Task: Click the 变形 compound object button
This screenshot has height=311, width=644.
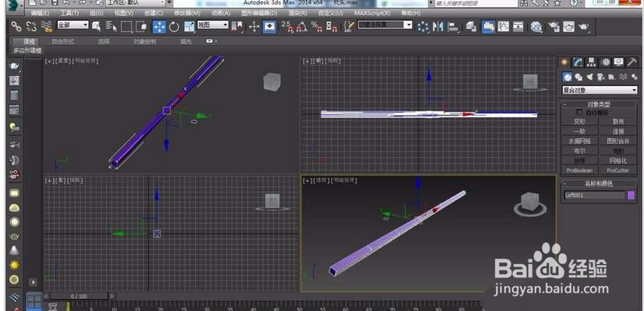Action: tap(580, 121)
